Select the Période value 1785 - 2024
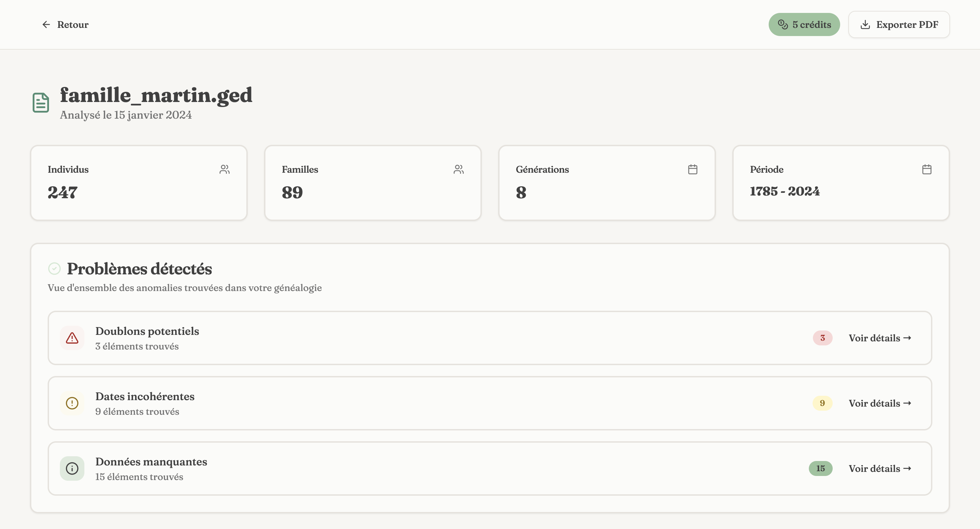The width and height of the screenshot is (980, 529). click(x=784, y=191)
